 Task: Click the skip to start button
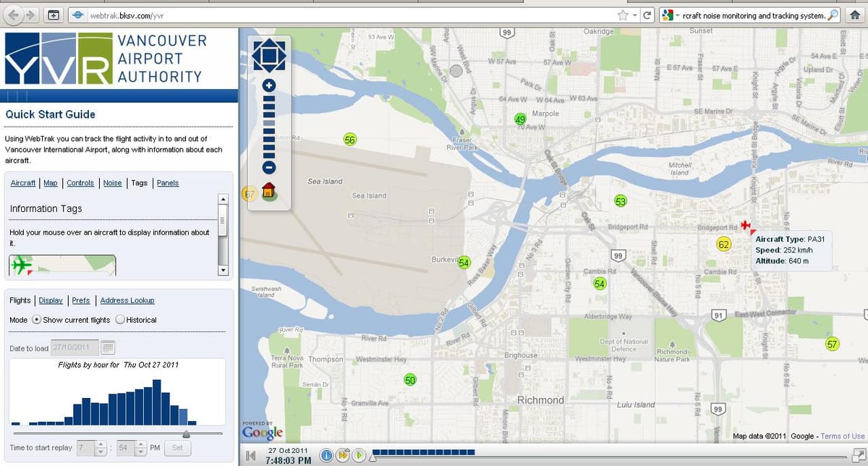pos(250,455)
